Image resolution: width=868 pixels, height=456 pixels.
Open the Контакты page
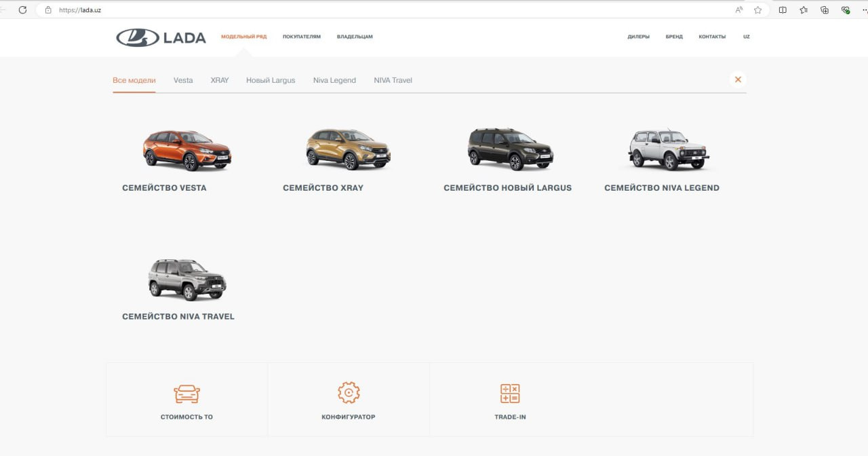712,37
